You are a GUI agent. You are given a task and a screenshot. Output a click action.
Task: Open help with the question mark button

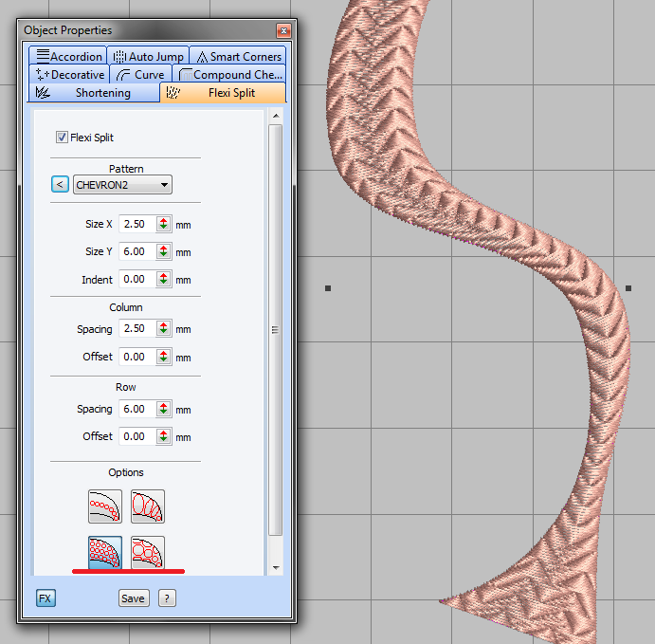pyautogui.click(x=167, y=598)
